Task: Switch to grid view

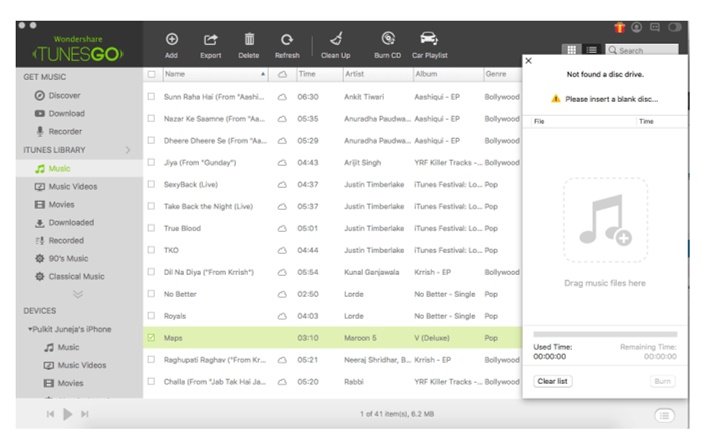Action: click(572, 50)
